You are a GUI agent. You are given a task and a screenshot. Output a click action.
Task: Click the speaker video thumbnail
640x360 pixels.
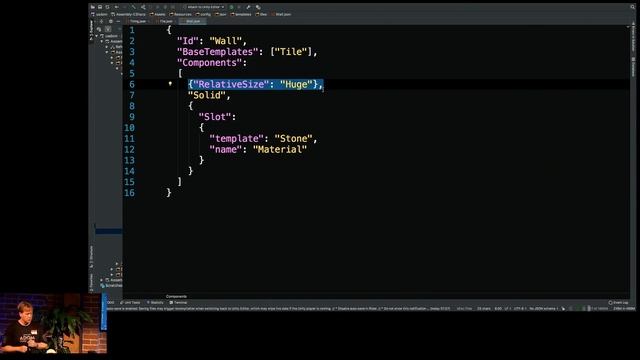click(53, 323)
